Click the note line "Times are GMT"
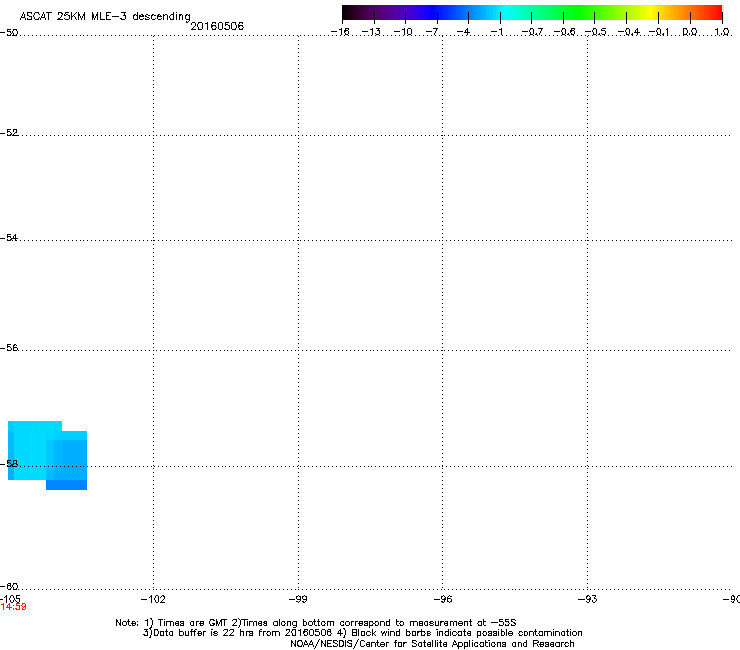Screen dimensions: 740x650 point(316,623)
